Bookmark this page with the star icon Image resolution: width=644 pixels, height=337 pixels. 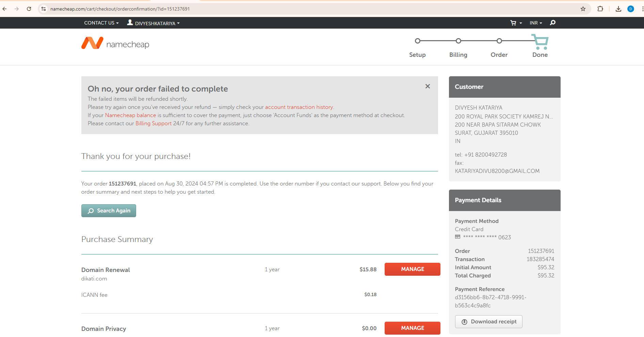pos(583,9)
